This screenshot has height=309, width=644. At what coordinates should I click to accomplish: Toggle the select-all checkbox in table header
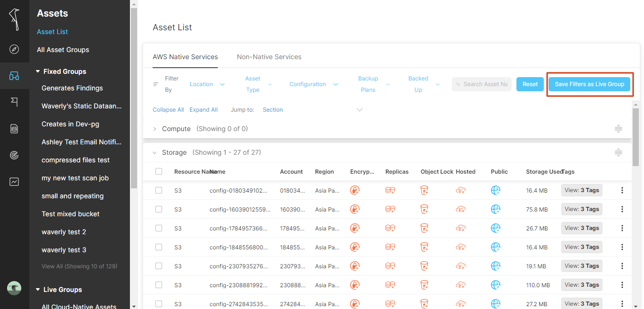[x=159, y=171]
